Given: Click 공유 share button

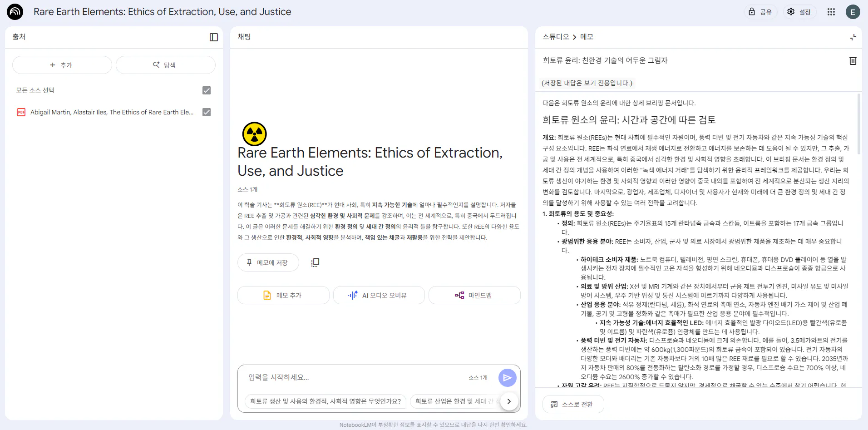Looking at the screenshot, I should click(760, 12).
